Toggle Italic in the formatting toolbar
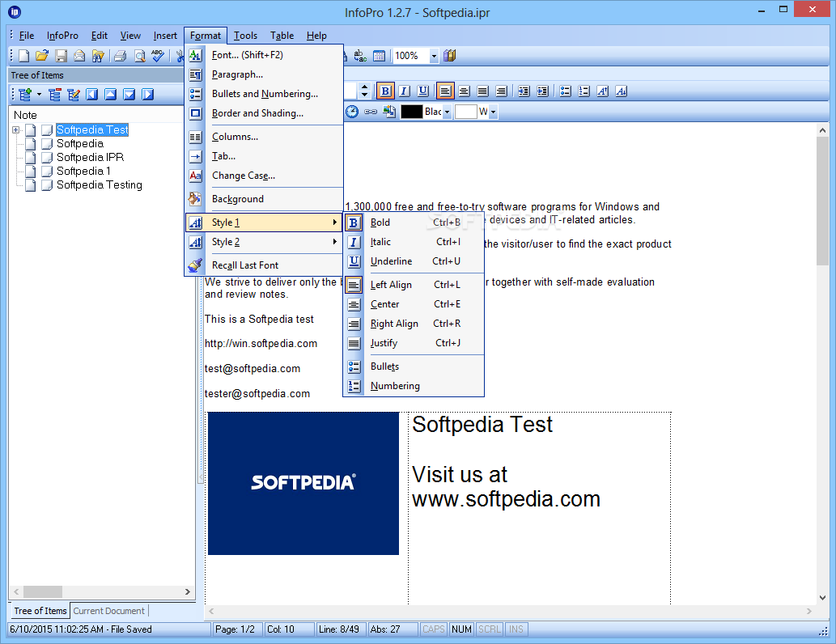The height and width of the screenshot is (644, 836). (x=405, y=91)
